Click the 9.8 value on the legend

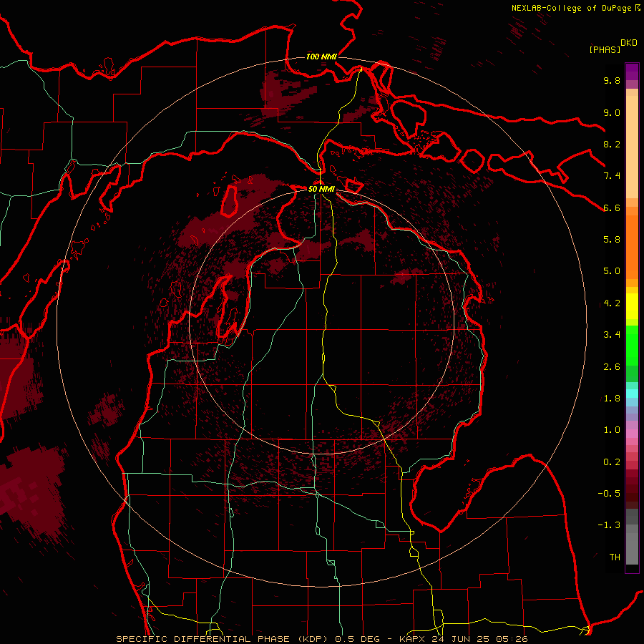(612, 80)
